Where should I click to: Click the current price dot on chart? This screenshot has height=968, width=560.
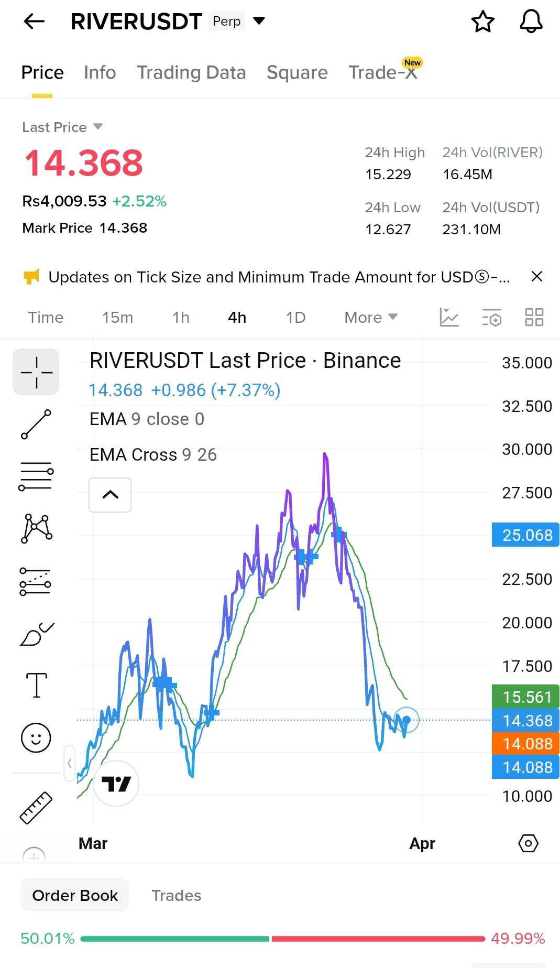(x=407, y=720)
